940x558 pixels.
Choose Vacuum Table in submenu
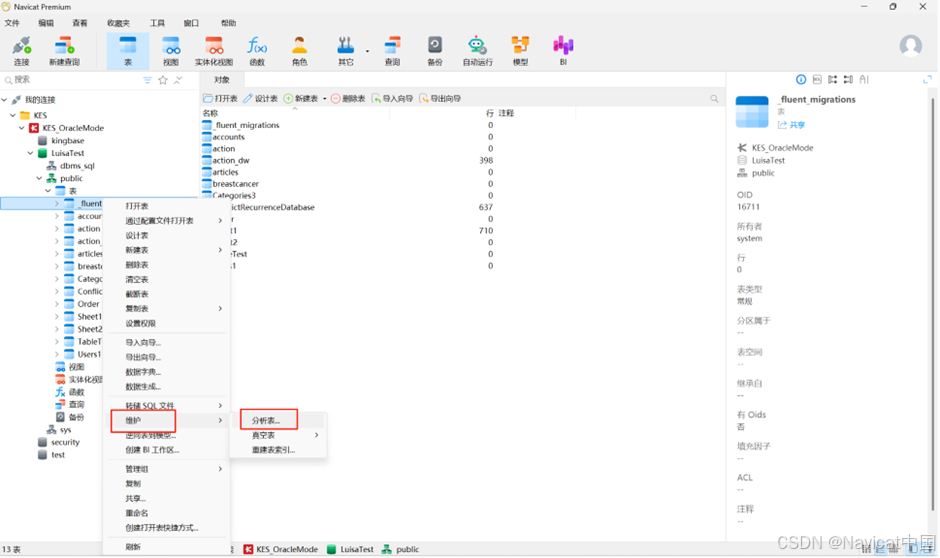(278, 435)
